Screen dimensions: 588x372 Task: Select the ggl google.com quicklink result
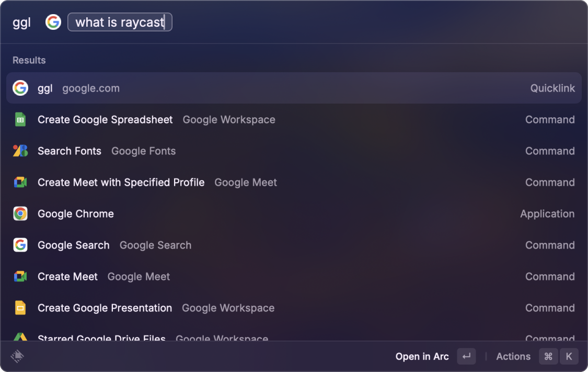294,88
